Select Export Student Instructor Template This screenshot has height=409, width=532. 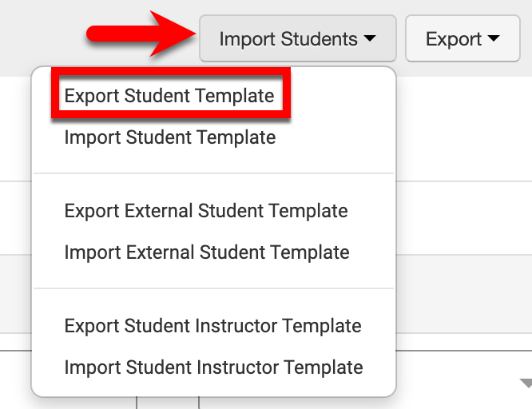[212, 326]
